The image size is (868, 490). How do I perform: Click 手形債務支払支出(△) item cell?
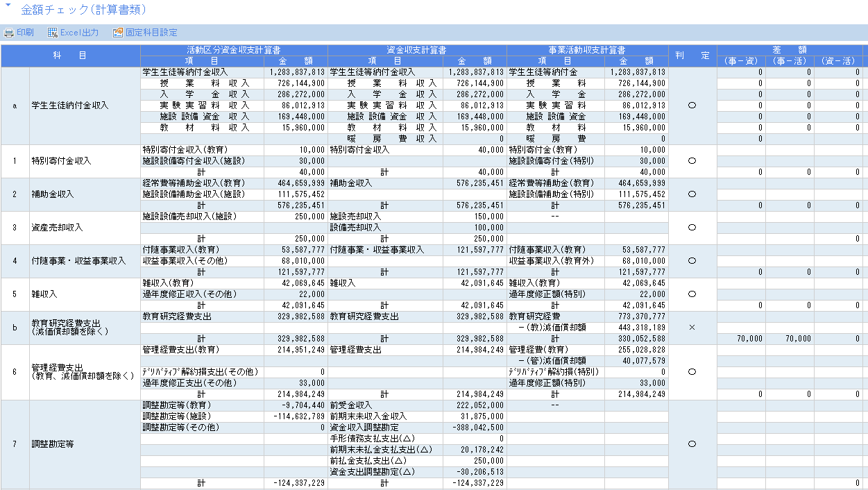click(x=386, y=439)
